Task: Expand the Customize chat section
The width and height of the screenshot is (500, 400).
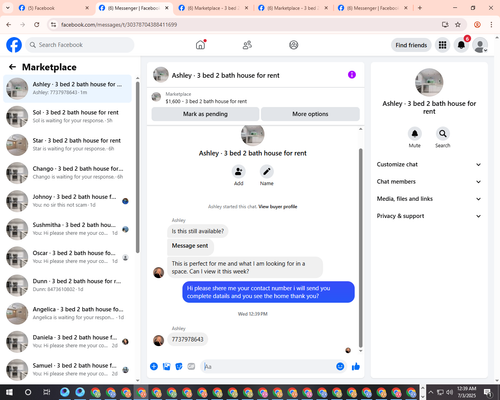Action: (x=429, y=164)
